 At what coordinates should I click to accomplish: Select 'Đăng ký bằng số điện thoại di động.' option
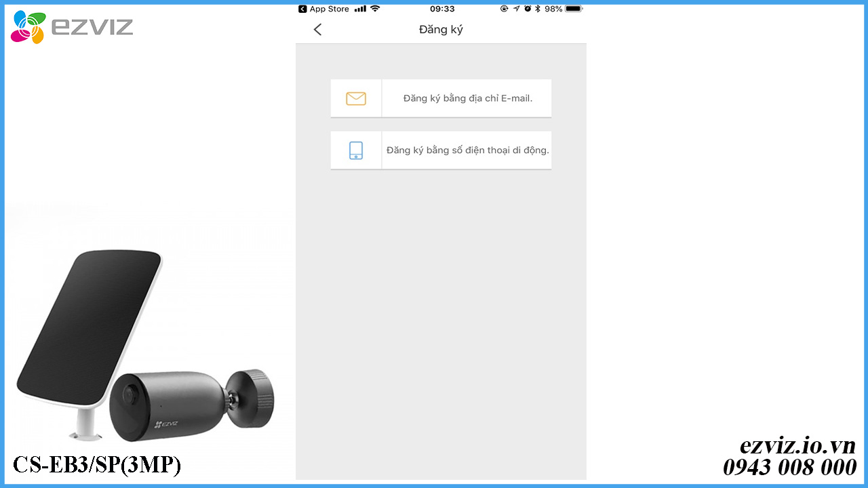point(441,150)
